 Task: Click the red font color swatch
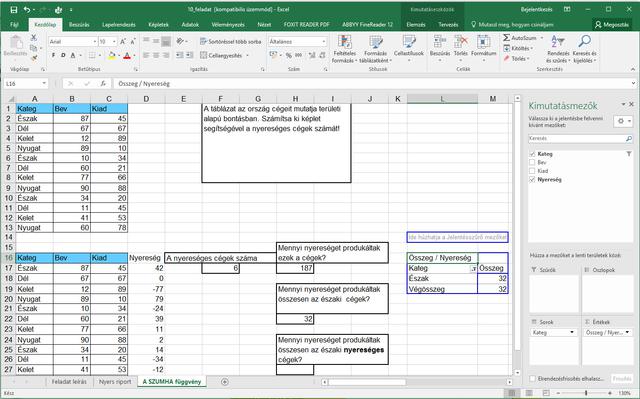tap(127, 55)
